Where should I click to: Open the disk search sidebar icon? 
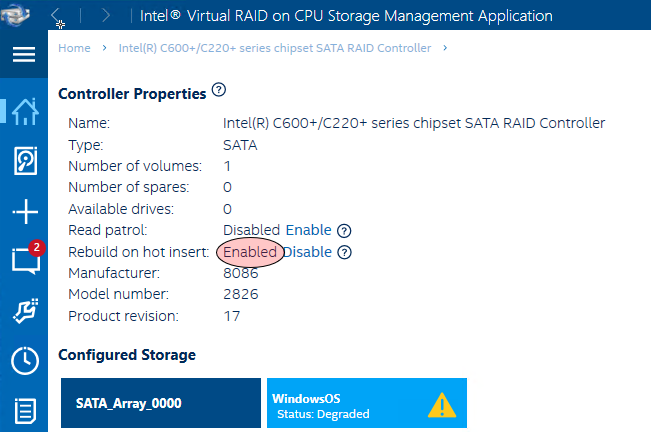[x=25, y=161]
